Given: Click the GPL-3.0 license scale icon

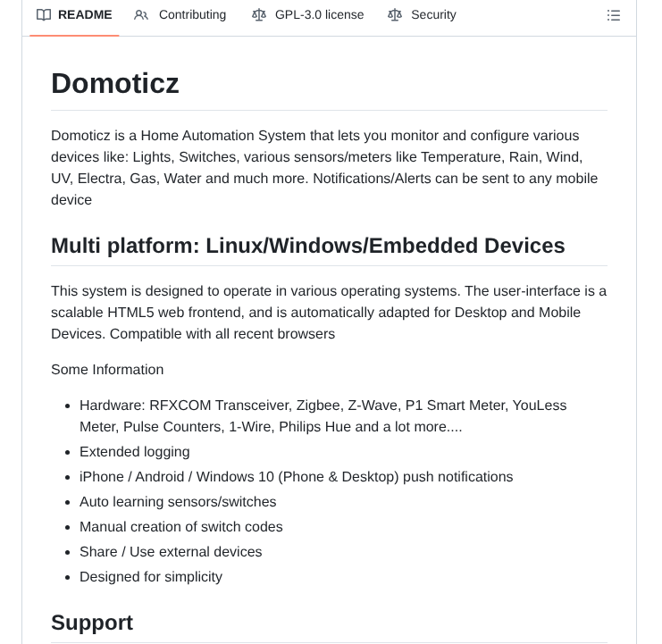Looking at the screenshot, I should (x=259, y=15).
